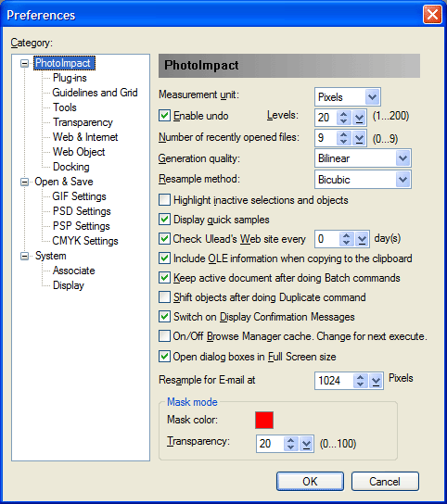Open the undo Levels slider dropdown
Image resolution: width=447 pixels, height=504 pixels.
coord(359,118)
